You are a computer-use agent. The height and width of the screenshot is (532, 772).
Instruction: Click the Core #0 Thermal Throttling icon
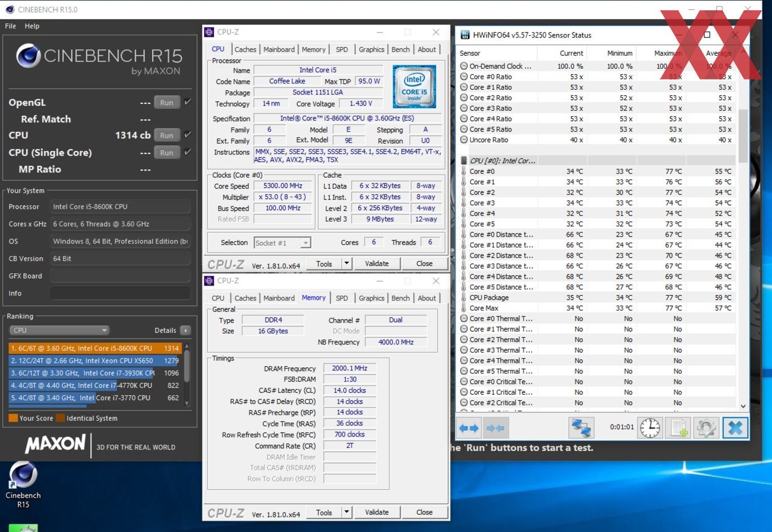pos(464,319)
